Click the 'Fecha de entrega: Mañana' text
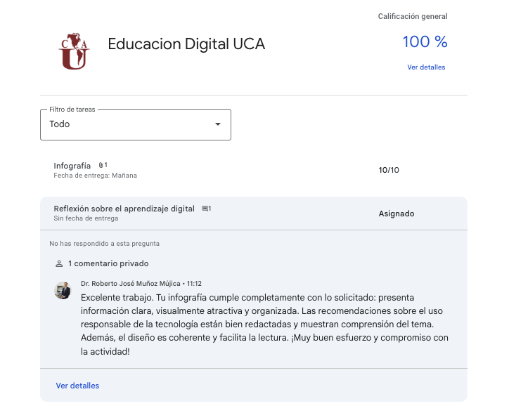 click(x=95, y=176)
